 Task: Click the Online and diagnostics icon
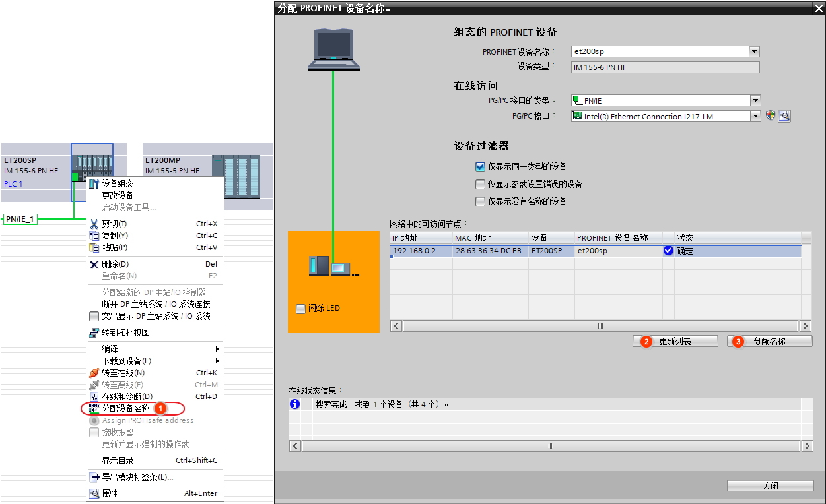pos(94,396)
